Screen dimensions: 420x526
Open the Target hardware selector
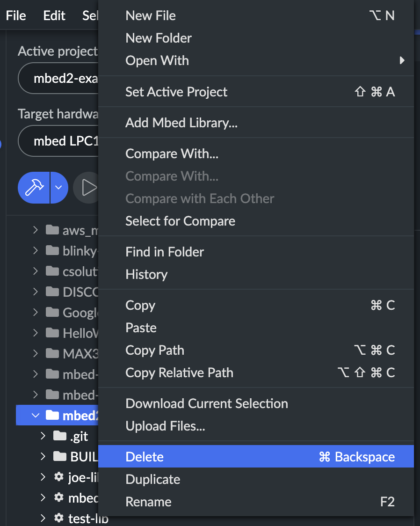(58, 141)
